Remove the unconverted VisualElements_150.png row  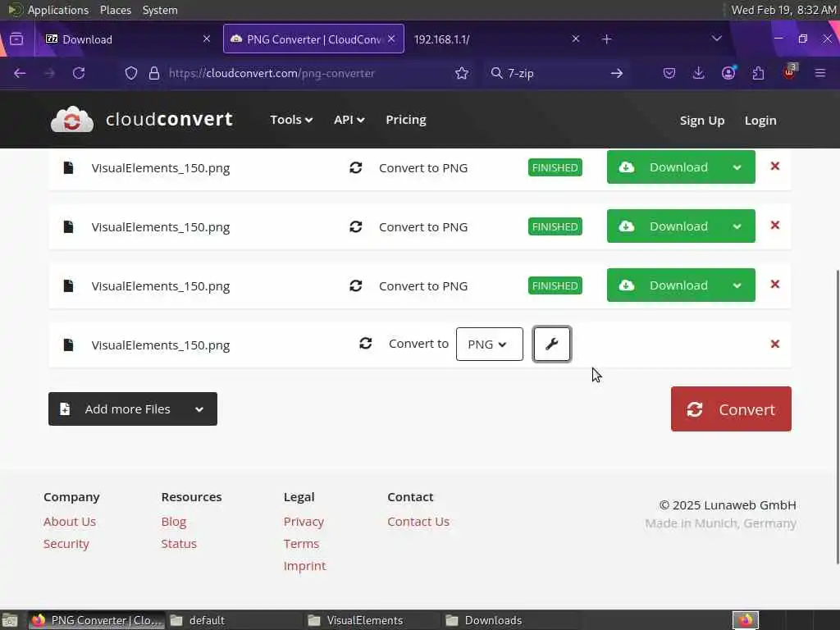point(774,344)
